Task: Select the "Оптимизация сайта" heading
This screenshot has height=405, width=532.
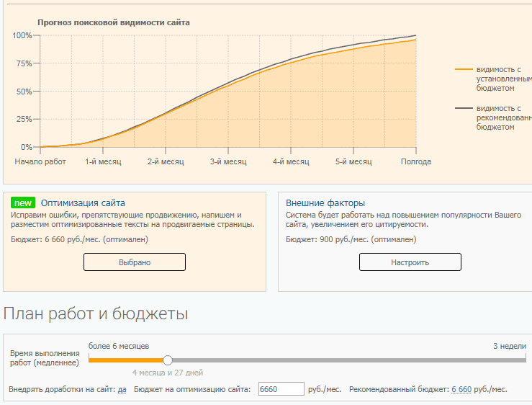Action: click(x=83, y=203)
